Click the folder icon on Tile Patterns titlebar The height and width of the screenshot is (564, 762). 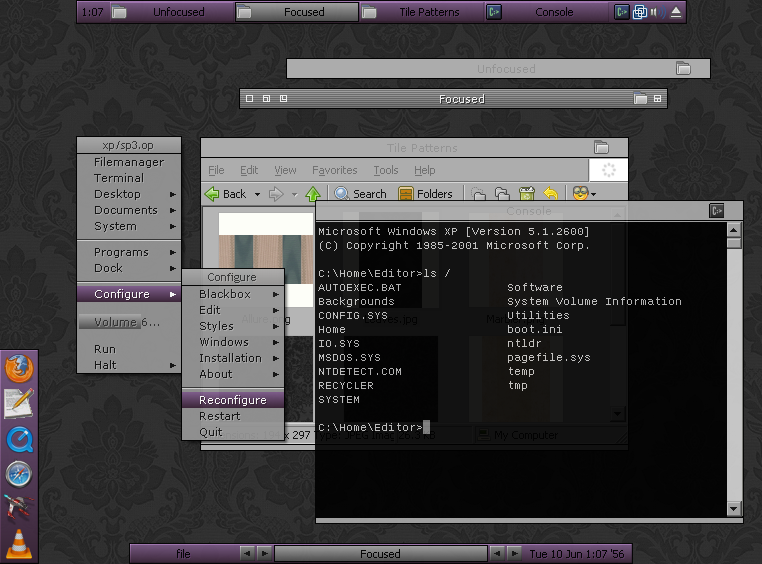601,147
